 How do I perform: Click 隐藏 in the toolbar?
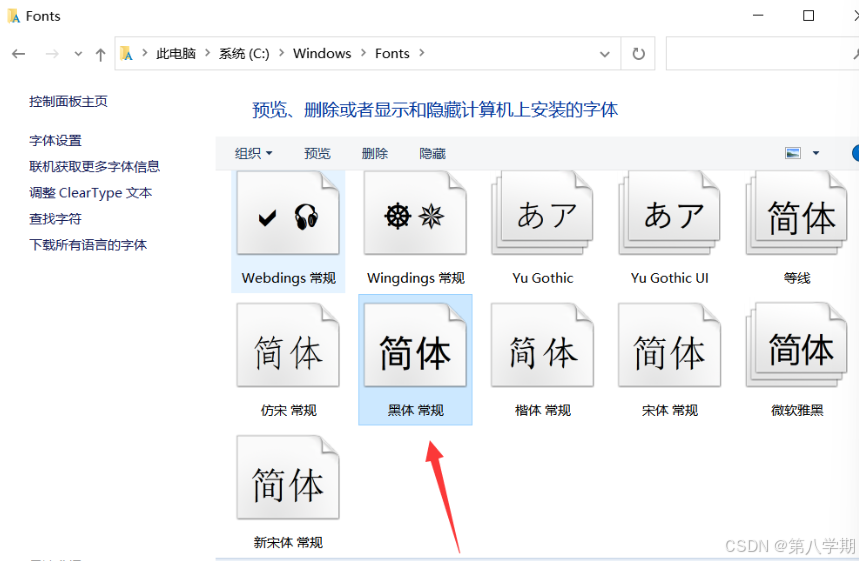[x=432, y=153]
